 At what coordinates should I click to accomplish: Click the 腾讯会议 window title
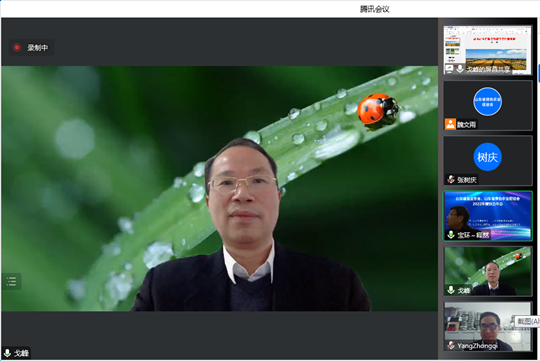tap(375, 9)
